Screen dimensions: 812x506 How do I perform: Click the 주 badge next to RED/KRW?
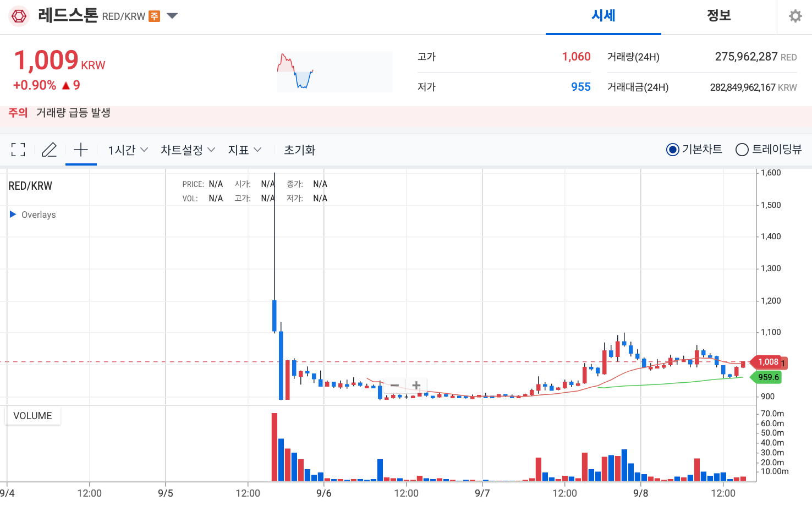153,16
